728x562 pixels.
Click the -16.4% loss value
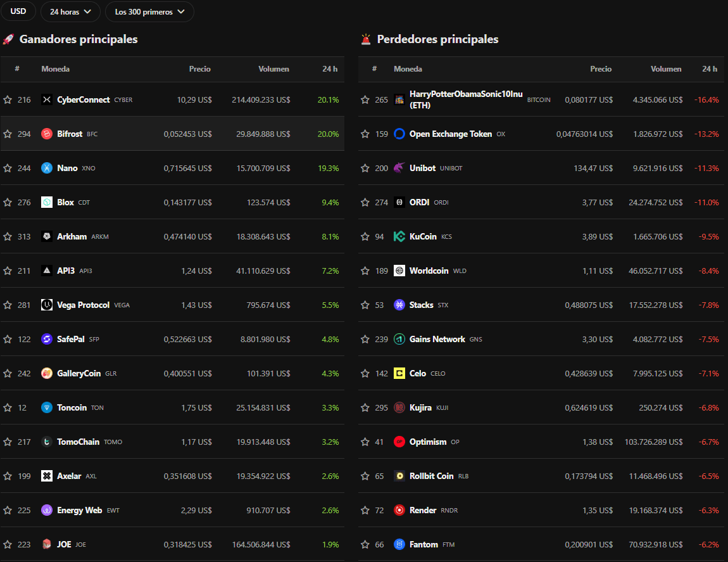click(x=706, y=99)
